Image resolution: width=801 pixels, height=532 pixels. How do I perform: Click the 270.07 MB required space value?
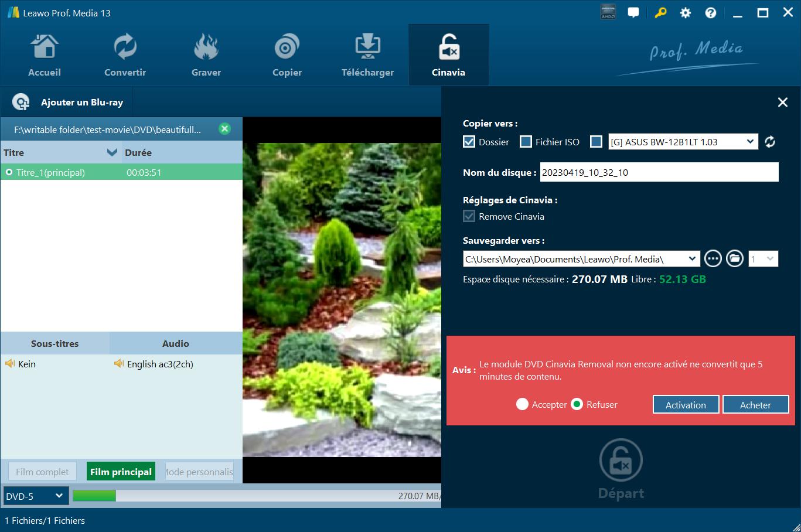coord(599,279)
